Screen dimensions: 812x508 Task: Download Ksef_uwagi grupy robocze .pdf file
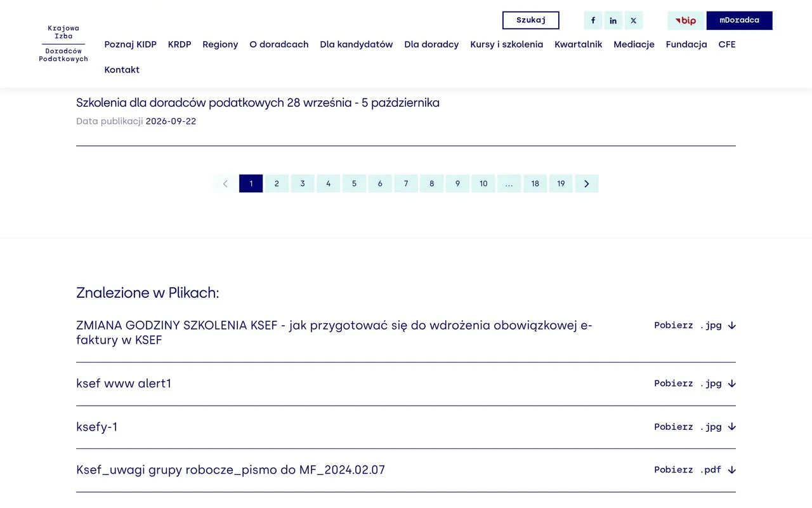pos(695,470)
